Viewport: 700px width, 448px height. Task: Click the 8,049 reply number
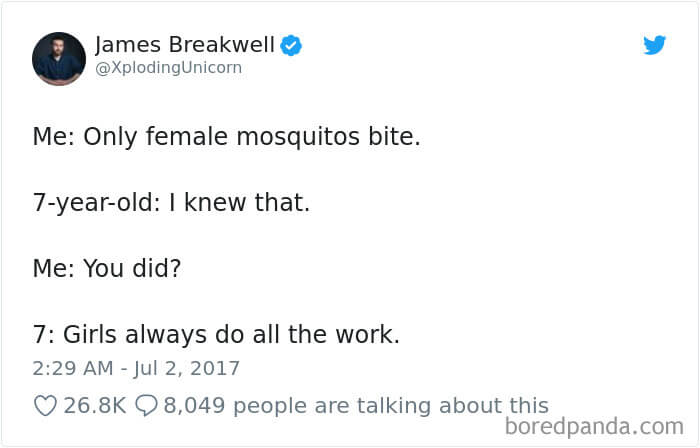click(194, 406)
